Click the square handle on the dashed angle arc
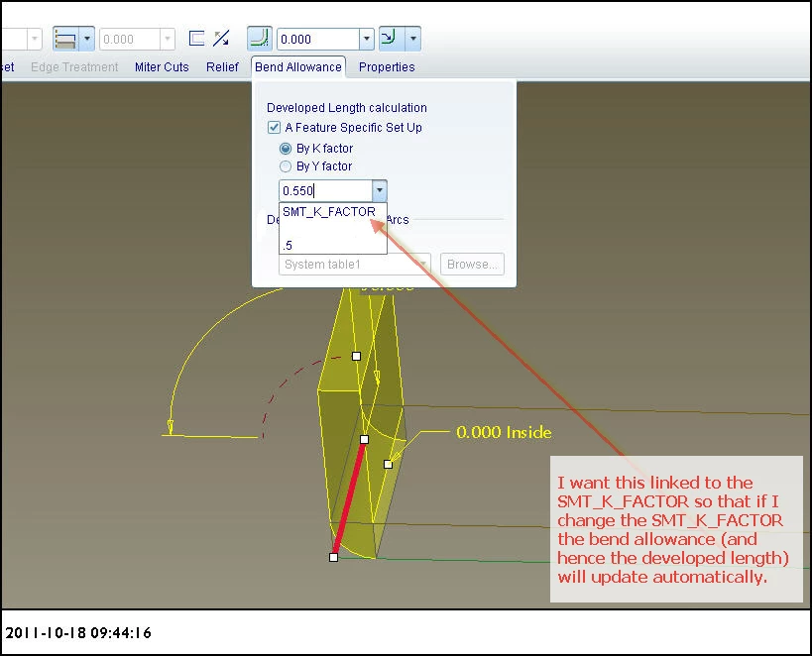812x656 pixels. pos(356,356)
